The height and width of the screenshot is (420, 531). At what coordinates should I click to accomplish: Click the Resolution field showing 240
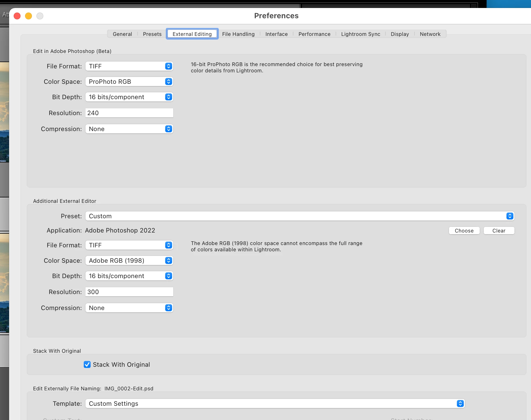(129, 113)
